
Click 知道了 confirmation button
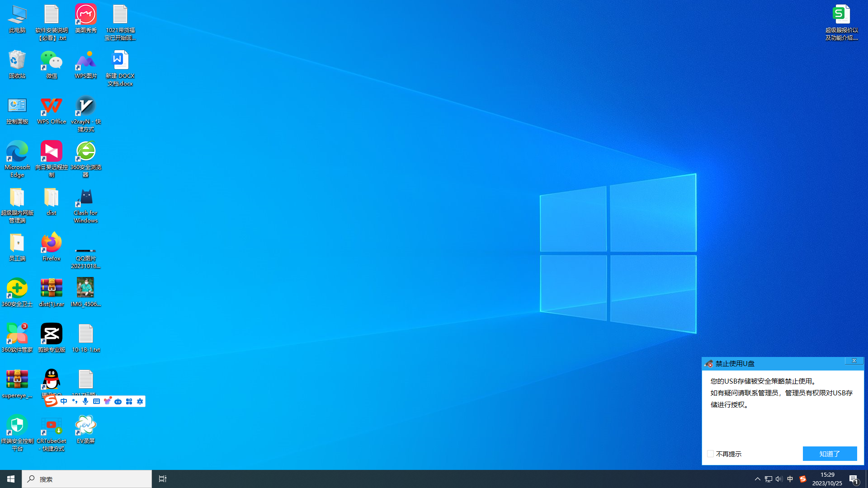(x=830, y=454)
